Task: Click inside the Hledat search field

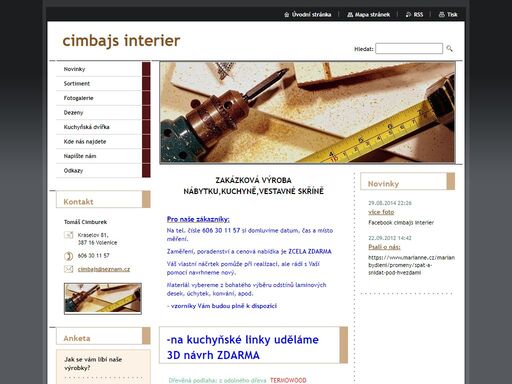Action: (x=409, y=49)
